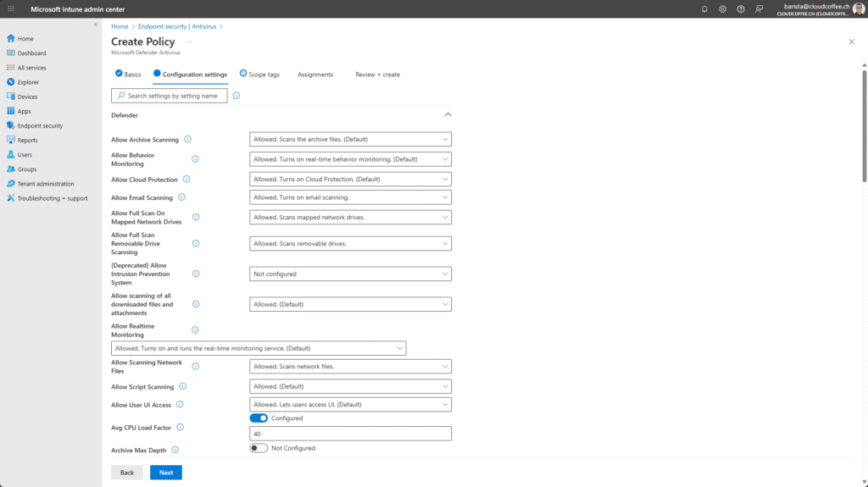Click the help question mark icon
Image resolution: width=868 pixels, height=487 pixels.
741,8
